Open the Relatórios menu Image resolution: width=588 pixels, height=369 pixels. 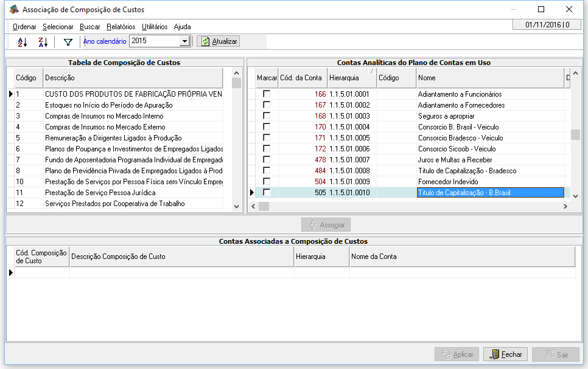[121, 27]
